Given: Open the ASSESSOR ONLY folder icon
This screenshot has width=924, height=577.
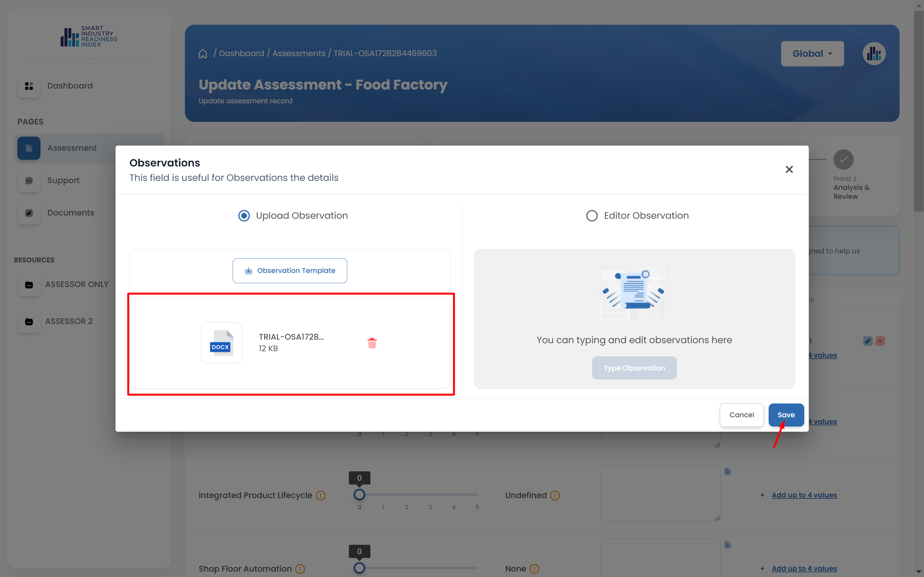Looking at the screenshot, I should click(29, 285).
